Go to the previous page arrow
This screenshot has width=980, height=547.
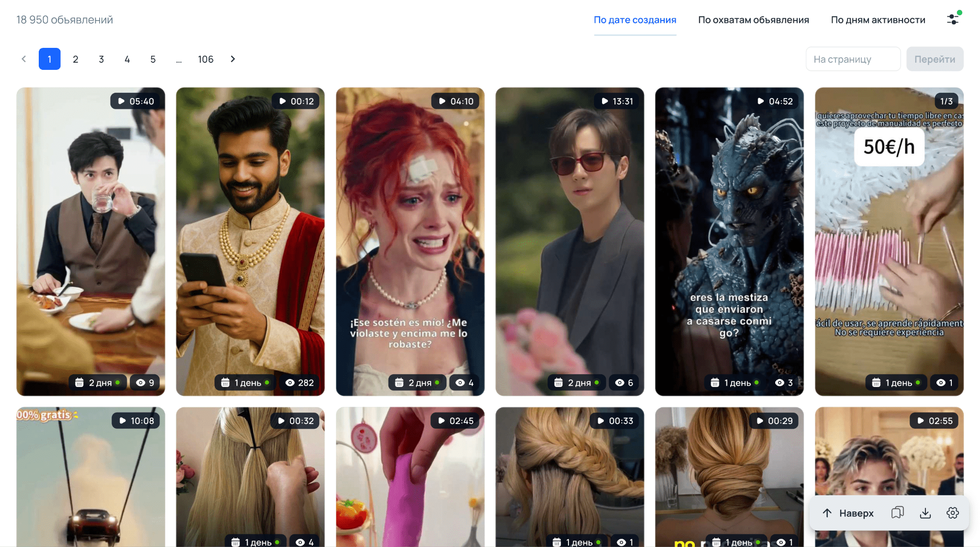pyautogui.click(x=24, y=59)
